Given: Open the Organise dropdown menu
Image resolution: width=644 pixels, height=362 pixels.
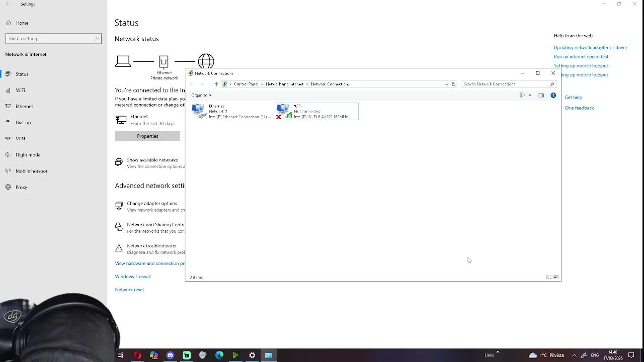Looking at the screenshot, I should click(201, 95).
